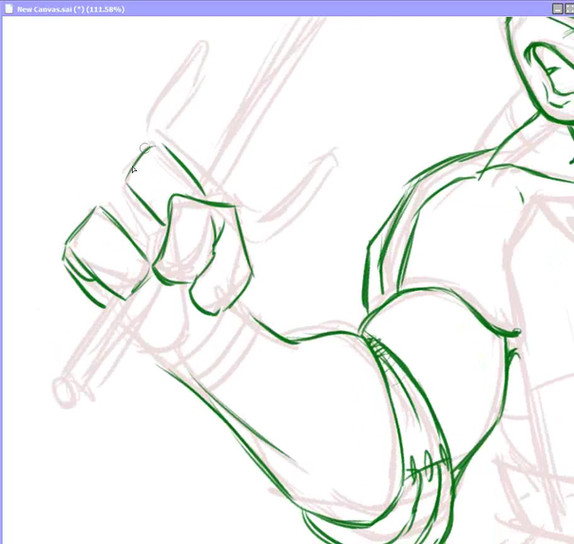The height and width of the screenshot is (544, 574).
Task: Minimize the New Canvas.sai canvas window
Action: coord(557,9)
